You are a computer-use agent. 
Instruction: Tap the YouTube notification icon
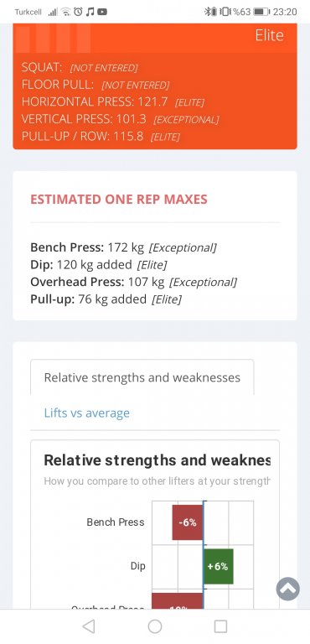tap(102, 12)
